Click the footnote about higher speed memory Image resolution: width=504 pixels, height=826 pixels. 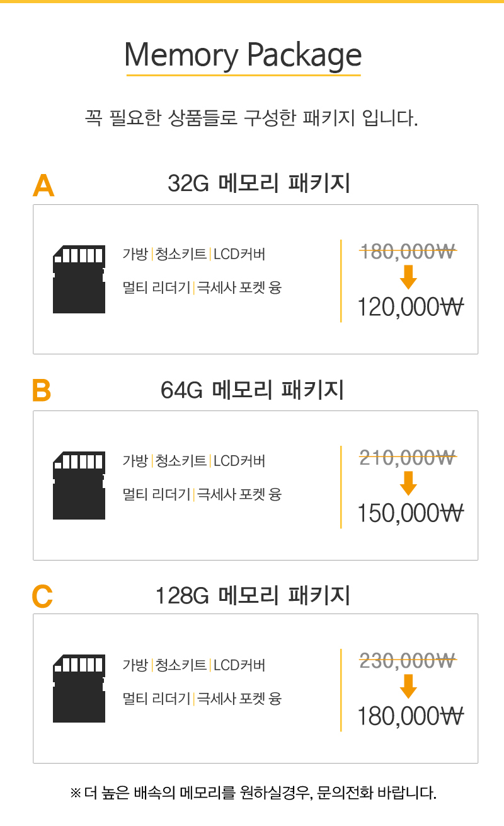(x=252, y=793)
